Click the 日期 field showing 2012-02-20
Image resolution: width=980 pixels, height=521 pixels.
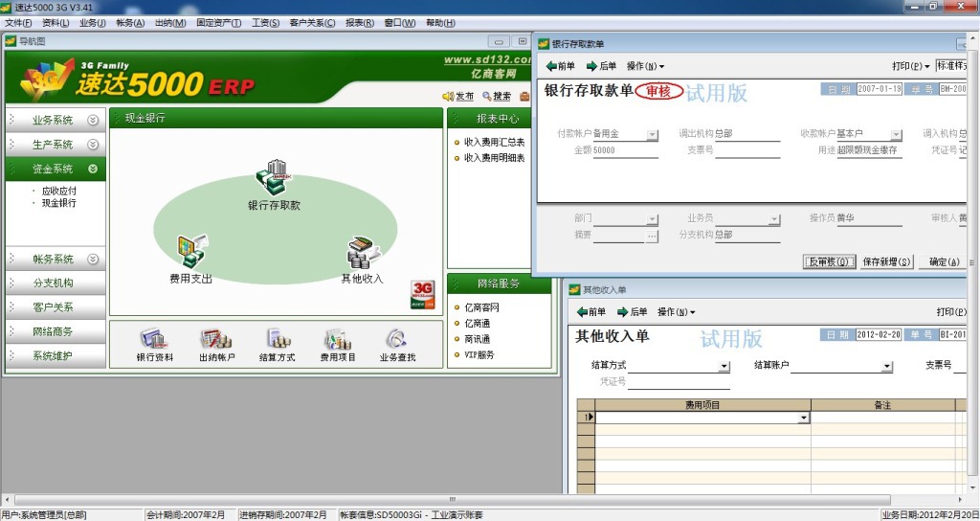point(879,334)
